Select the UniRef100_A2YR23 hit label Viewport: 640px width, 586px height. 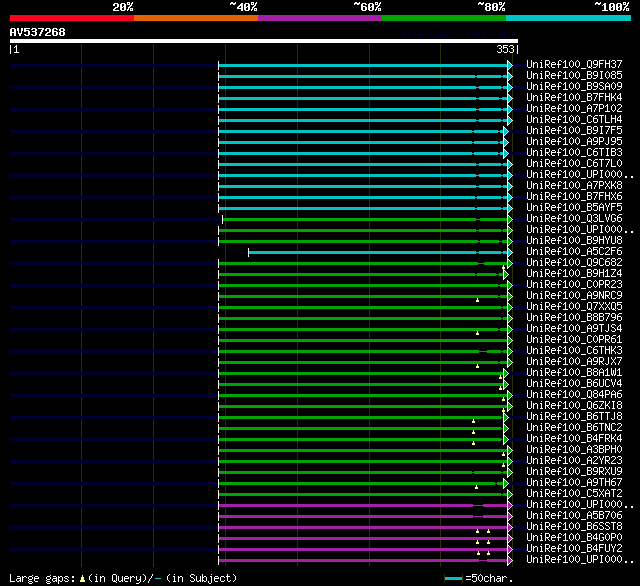click(x=574, y=461)
